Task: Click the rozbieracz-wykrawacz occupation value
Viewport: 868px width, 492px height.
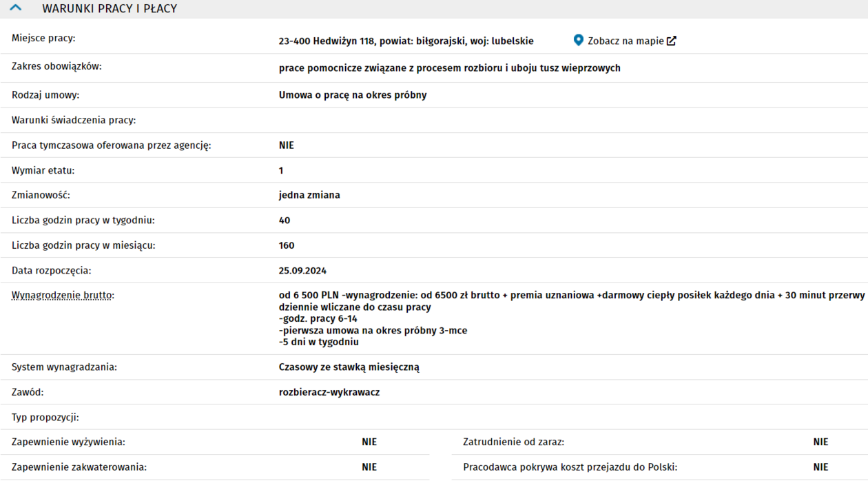Action: [x=329, y=392]
